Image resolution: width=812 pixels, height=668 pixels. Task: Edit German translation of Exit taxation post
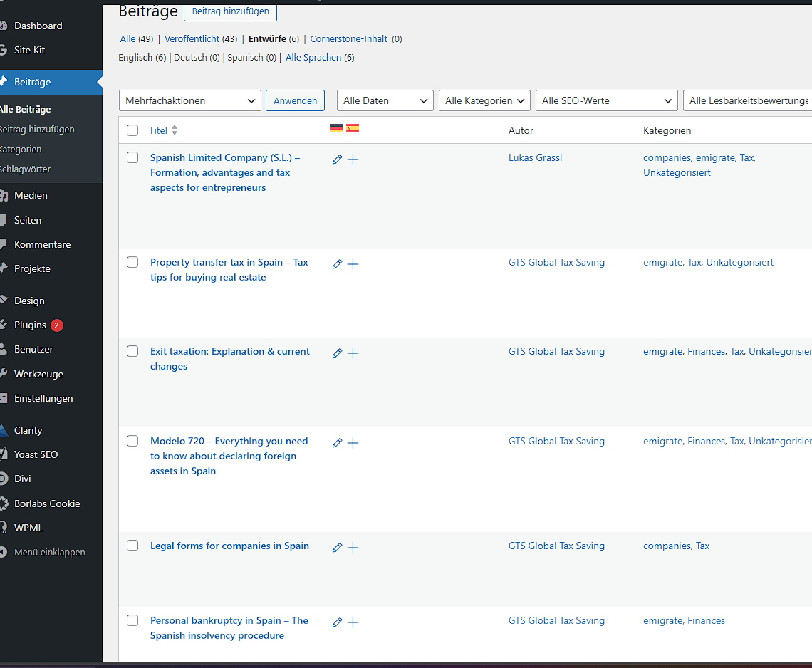[337, 353]
